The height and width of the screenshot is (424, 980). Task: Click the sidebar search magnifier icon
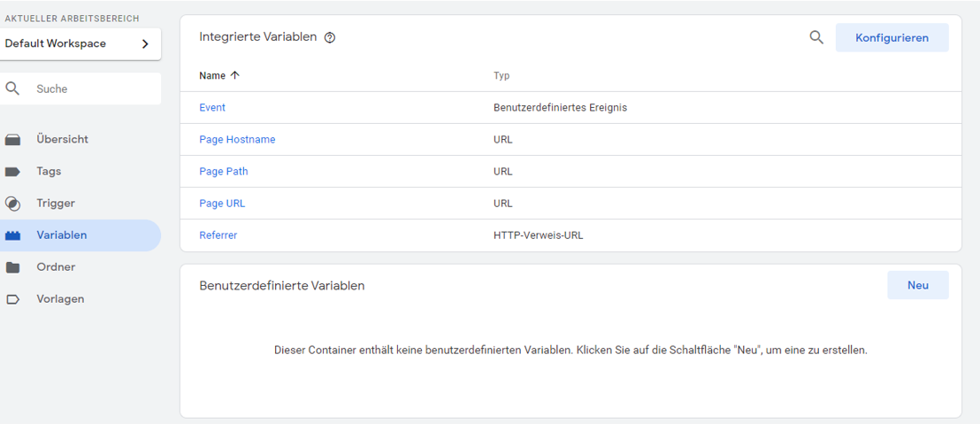pyautogui.click(x=12, y=89)
